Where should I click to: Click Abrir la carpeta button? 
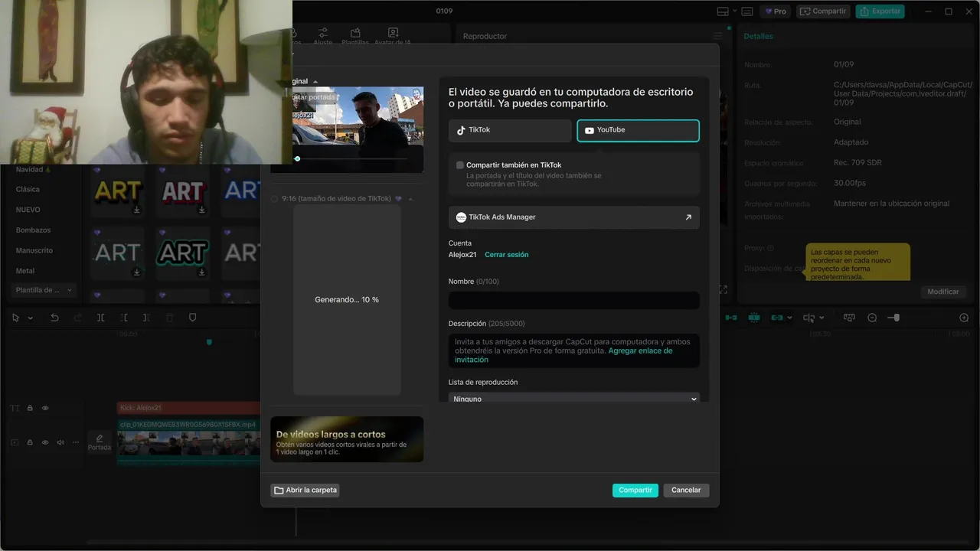click(x=305, y=490)
